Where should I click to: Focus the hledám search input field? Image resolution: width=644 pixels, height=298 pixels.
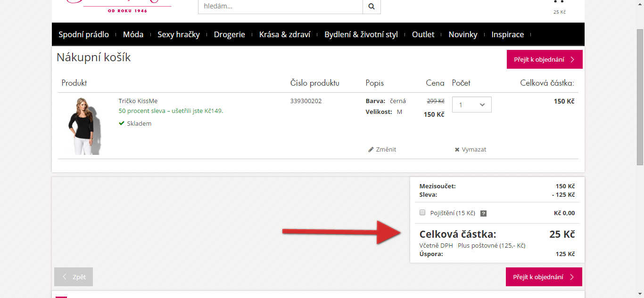(280, 7)
